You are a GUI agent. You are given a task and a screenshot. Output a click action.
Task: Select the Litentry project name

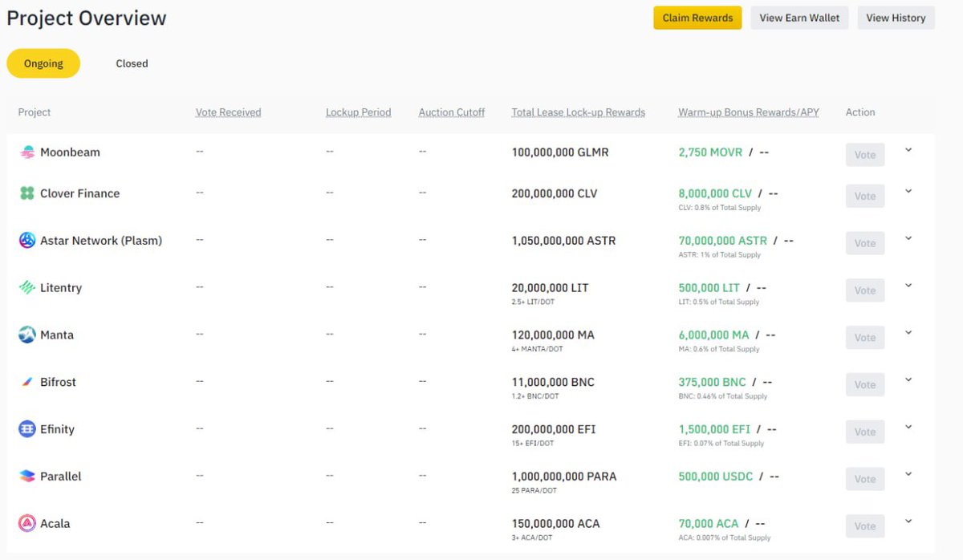tap(61, 288)
